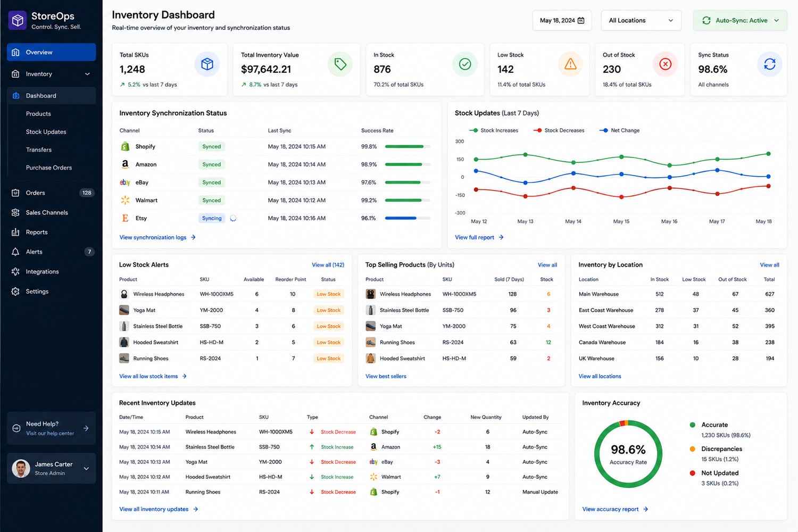The height and width of the screenshot is (532, 798).
Task: Click the Sales Channels sidebar icon
Action: [x=15, y=212]
